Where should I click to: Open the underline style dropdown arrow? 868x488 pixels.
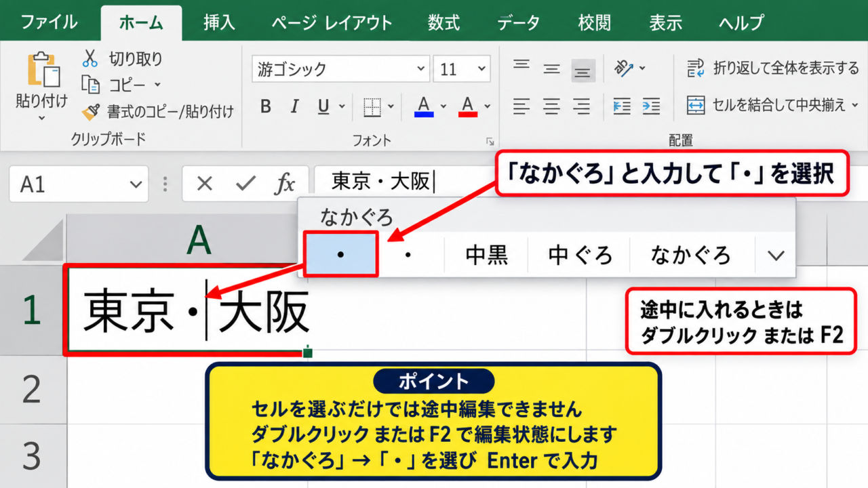[x=341, y=107]
